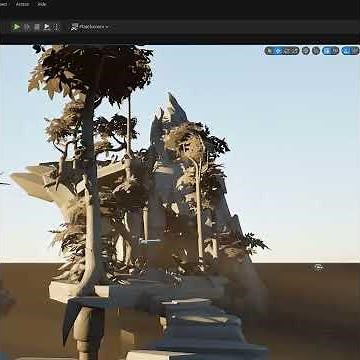Viewport: 360px width, 360px height.
Task: Toggle world or local coordinate space
Action: 306,51
